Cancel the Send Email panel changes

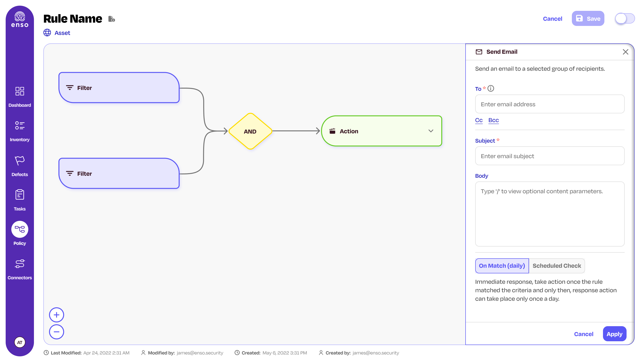(x=583, y=334)
